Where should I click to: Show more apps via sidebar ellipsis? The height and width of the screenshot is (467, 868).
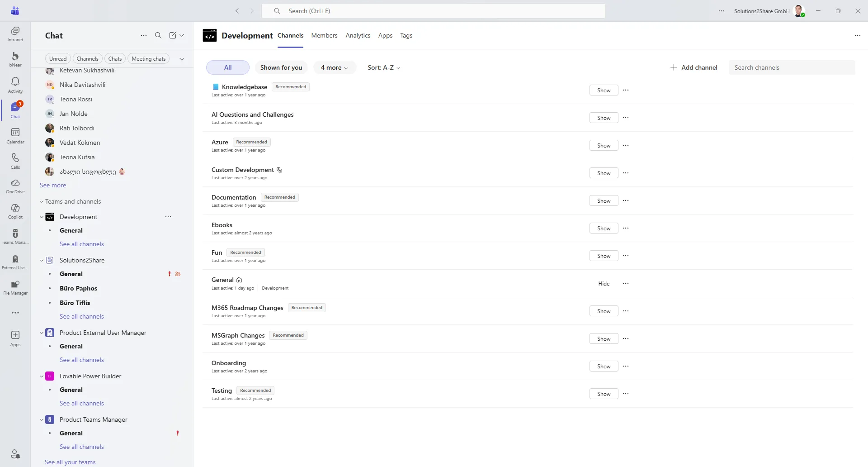[x=15, y=313]
